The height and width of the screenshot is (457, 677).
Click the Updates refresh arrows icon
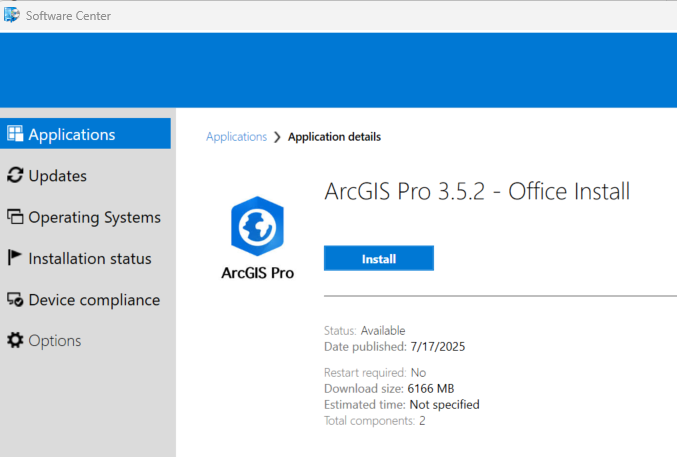[15, 175]
